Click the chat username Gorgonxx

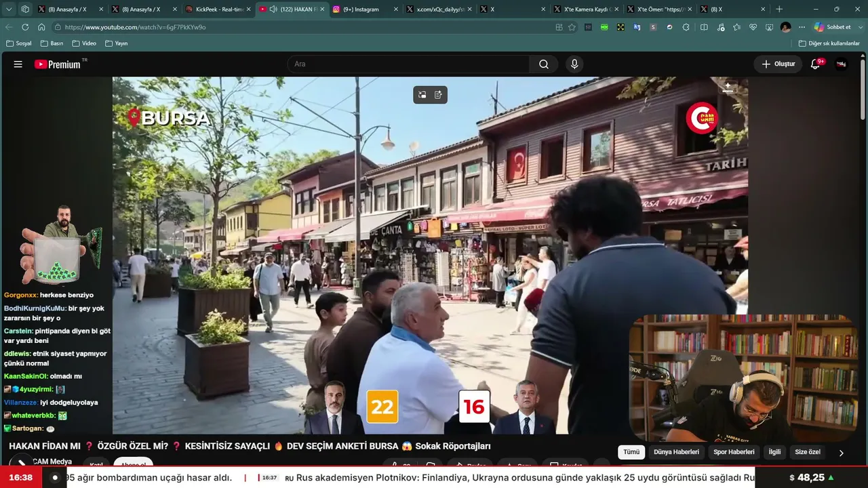click(21, 296)
